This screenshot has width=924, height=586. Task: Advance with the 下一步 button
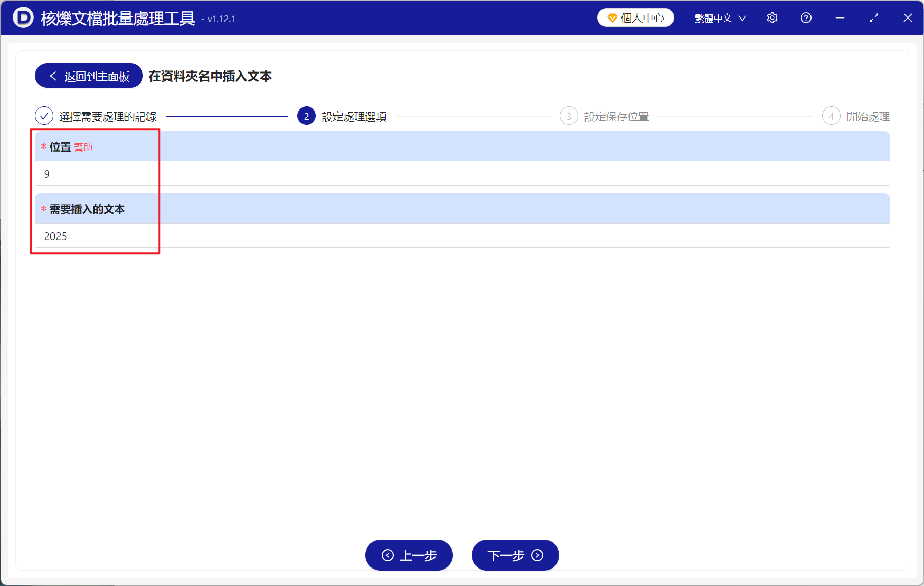tap(515, 556)
